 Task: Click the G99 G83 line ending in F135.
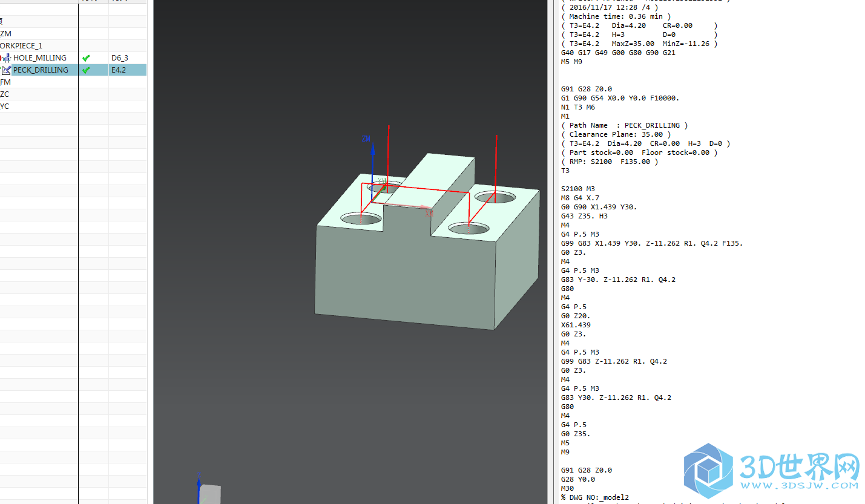coord(652,243)
